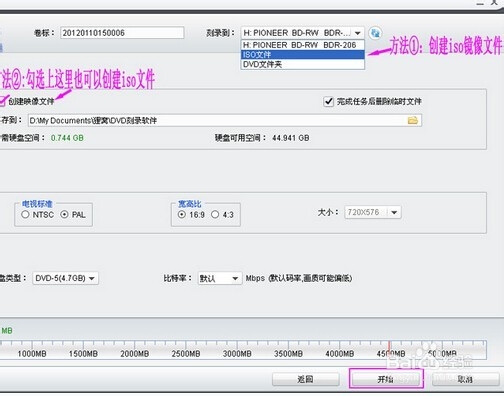
Task: Select the ISO文件 option
Action: 302,54
